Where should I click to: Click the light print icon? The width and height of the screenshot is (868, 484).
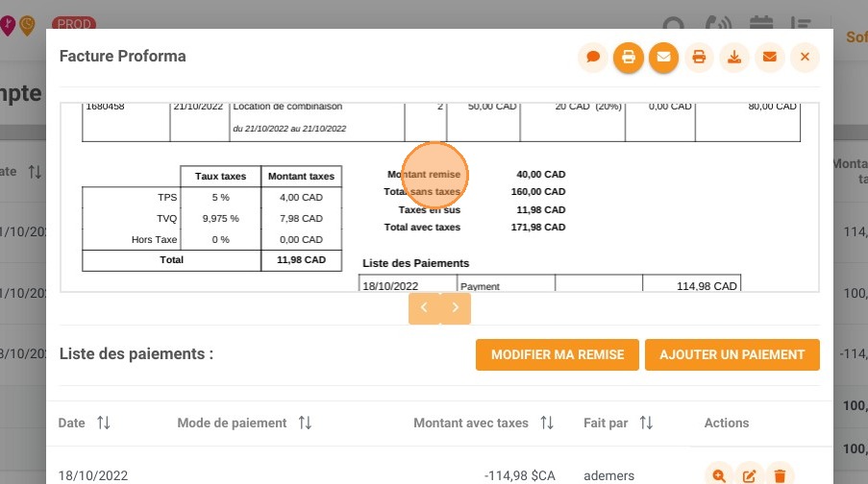pos(699,57)
